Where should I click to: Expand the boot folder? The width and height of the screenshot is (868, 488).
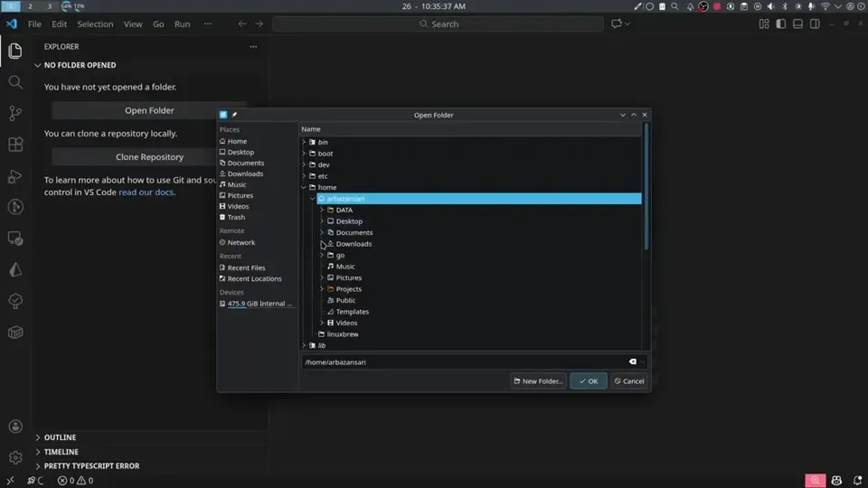point(304,154)
